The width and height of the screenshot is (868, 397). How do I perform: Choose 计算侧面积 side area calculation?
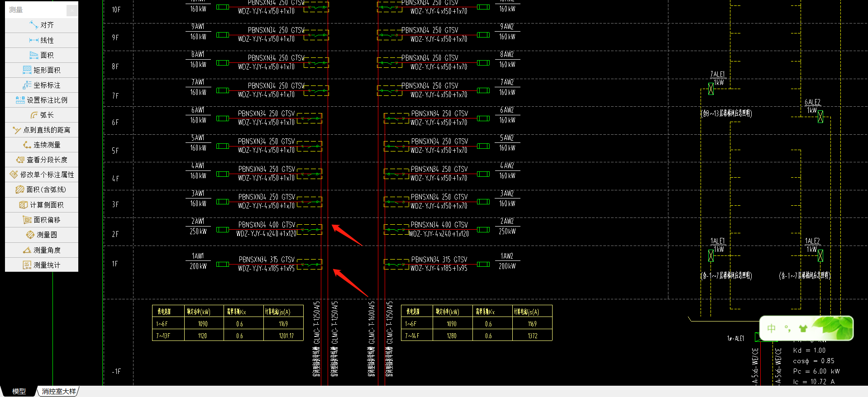tap(42, 205)
